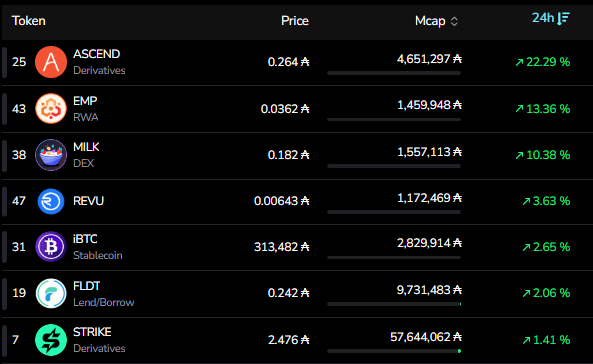Open the REVU token name
The height and width of the screenshot is (364, 593).
tap(88, 201)
